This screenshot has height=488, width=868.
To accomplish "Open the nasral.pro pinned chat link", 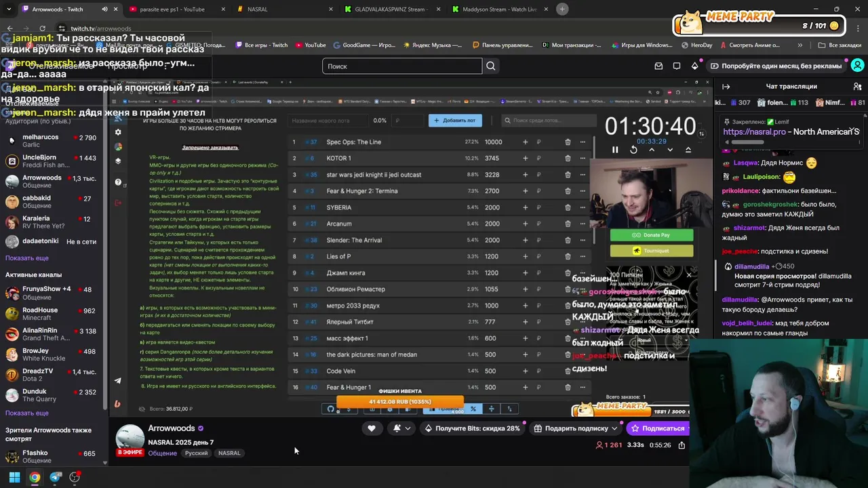I will pos(754,132).
